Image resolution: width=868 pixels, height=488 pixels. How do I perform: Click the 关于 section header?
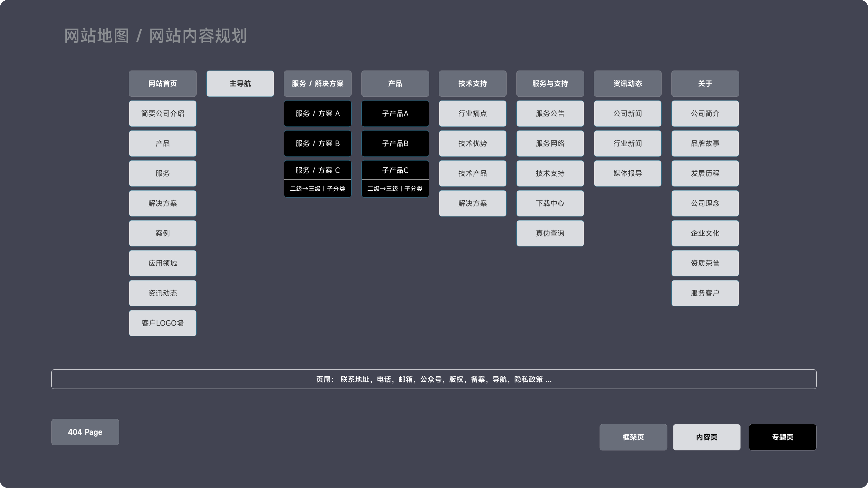705,83
